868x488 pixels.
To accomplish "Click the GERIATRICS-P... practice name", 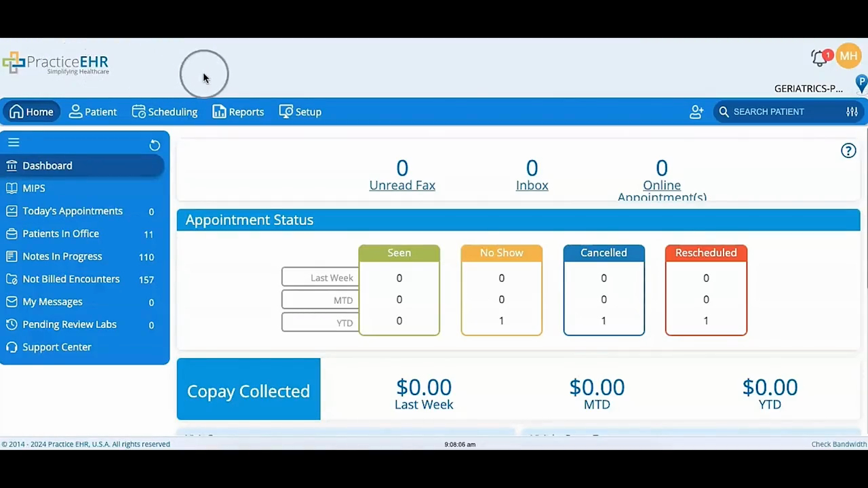I will coord(808,89).
